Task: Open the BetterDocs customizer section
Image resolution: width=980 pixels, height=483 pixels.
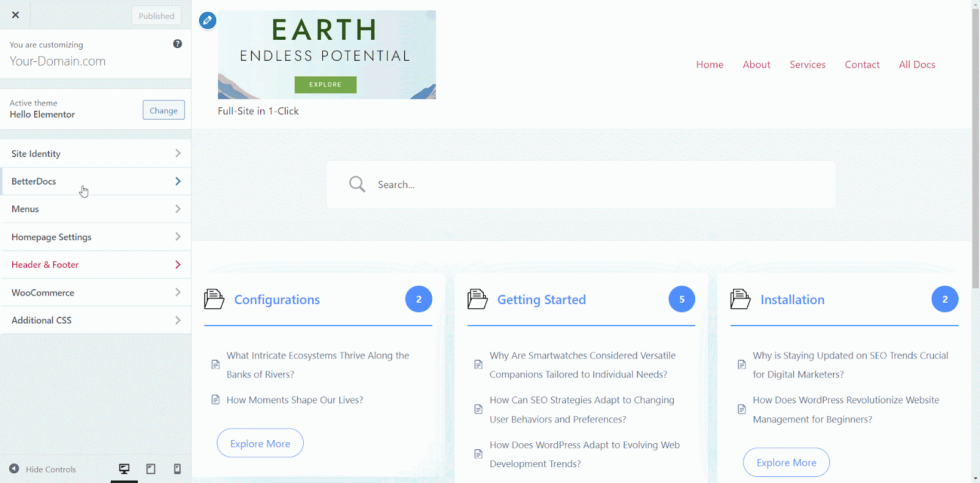Action: [96, 181]
